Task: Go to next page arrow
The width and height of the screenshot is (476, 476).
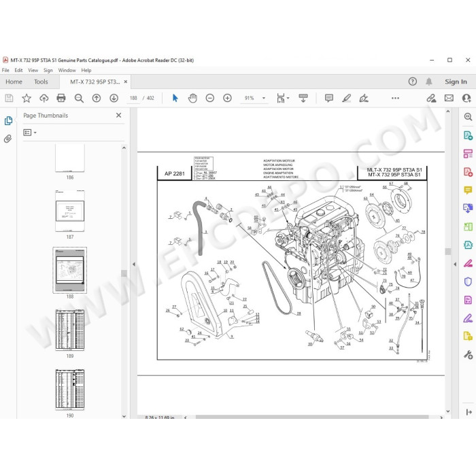Action: 114,98
